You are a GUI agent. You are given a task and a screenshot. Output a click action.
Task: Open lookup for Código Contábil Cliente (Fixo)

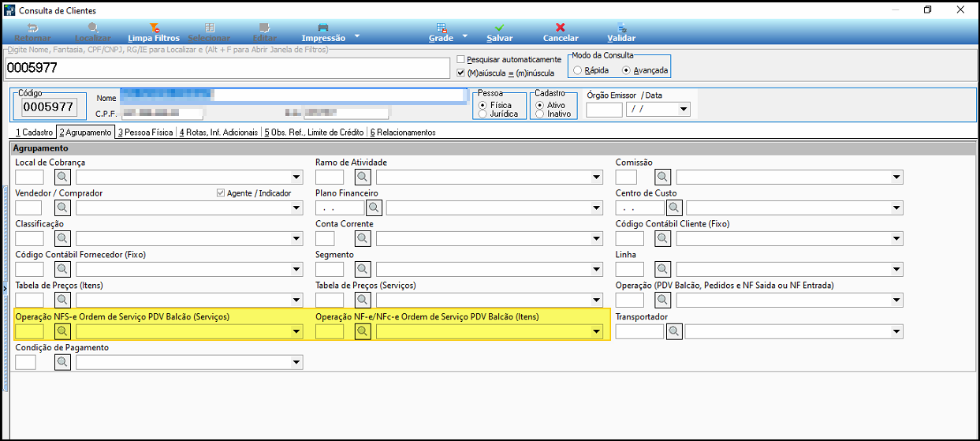(663, 238)
